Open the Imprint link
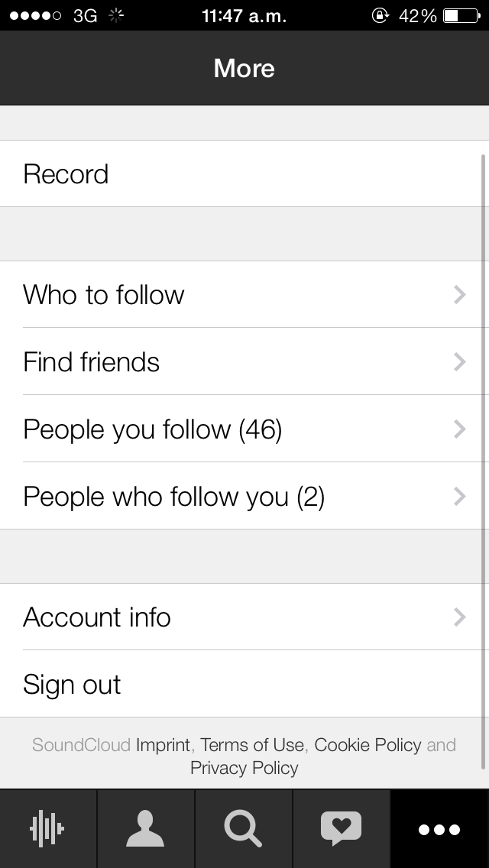The image size is (489, 868). [x=164, y=745]
